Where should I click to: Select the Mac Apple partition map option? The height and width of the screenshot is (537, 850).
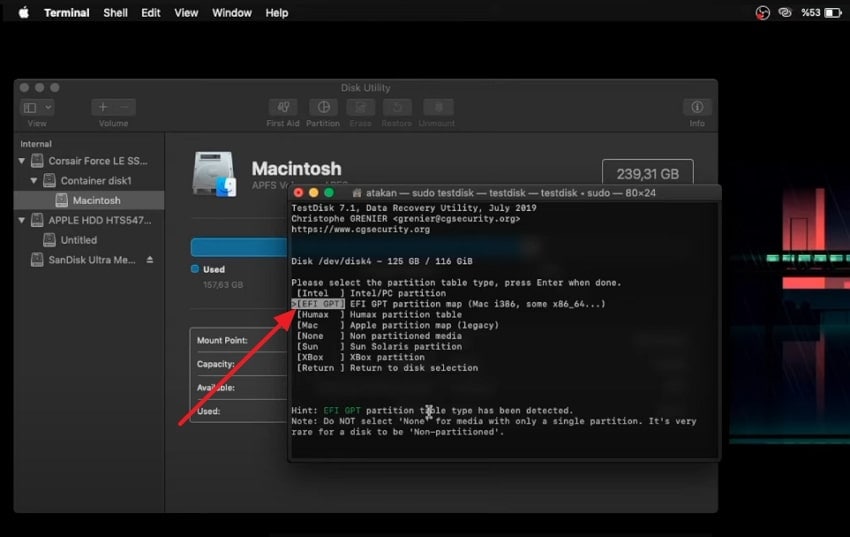pos(397,325)
